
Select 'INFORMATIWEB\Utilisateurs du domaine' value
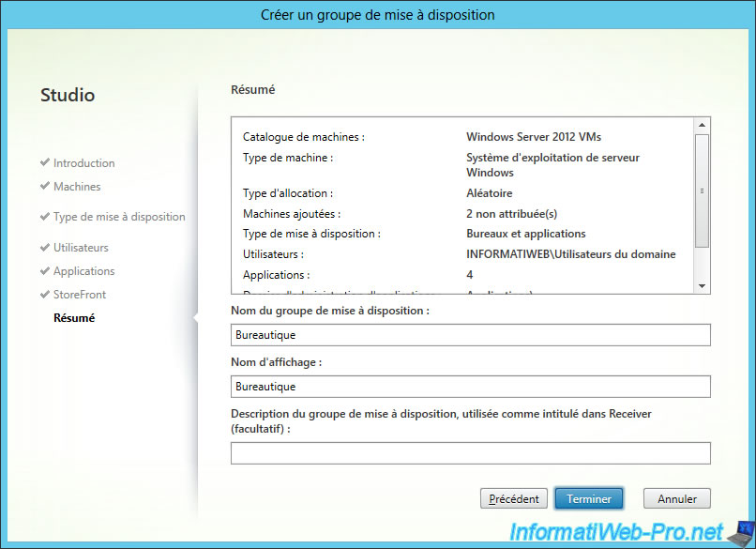tap(571, 254)
